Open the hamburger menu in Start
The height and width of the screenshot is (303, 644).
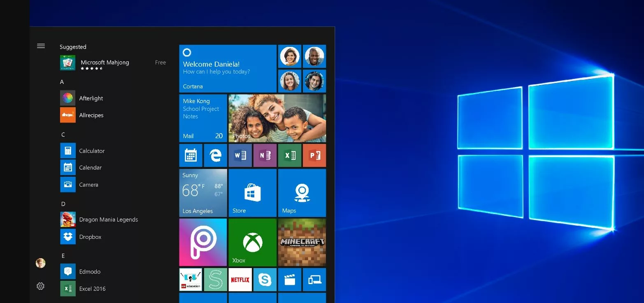click(41, 46)
